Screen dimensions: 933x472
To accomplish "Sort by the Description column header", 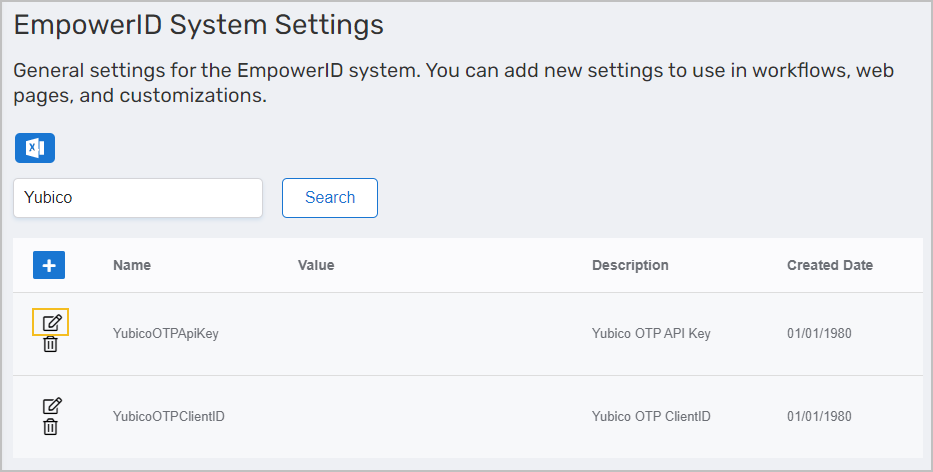I will point(630,265).
